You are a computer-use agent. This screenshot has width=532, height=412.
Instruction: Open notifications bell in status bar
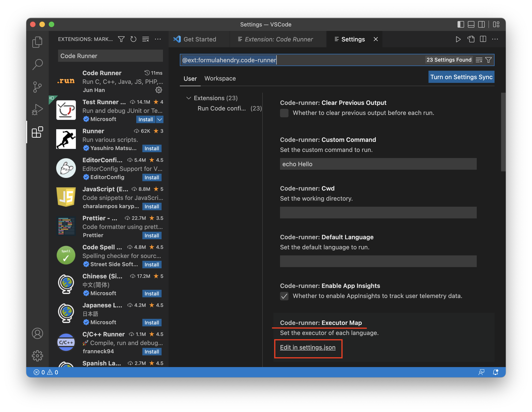495,372
